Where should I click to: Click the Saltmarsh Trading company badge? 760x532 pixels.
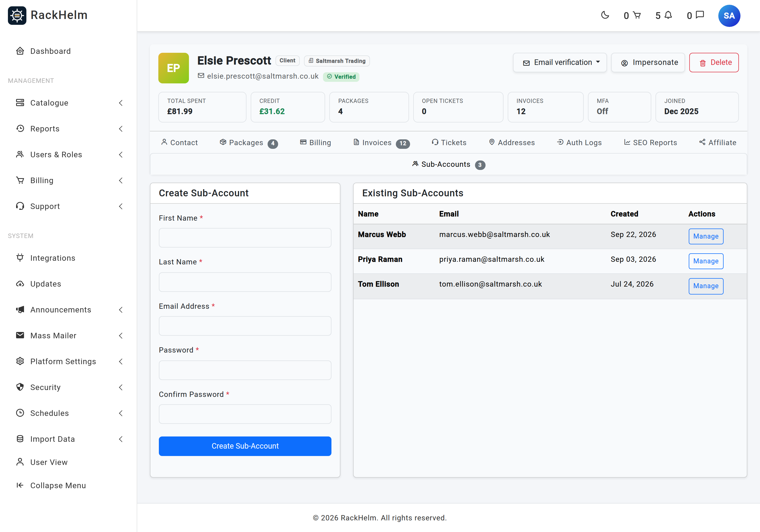pyautogui.click(x=337, y=61)
